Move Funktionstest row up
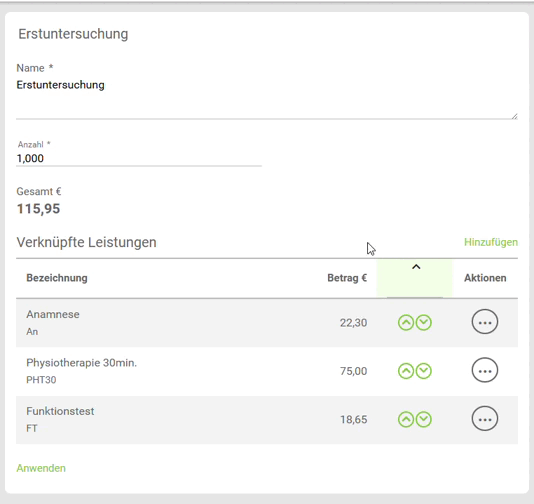 [406, 419]
